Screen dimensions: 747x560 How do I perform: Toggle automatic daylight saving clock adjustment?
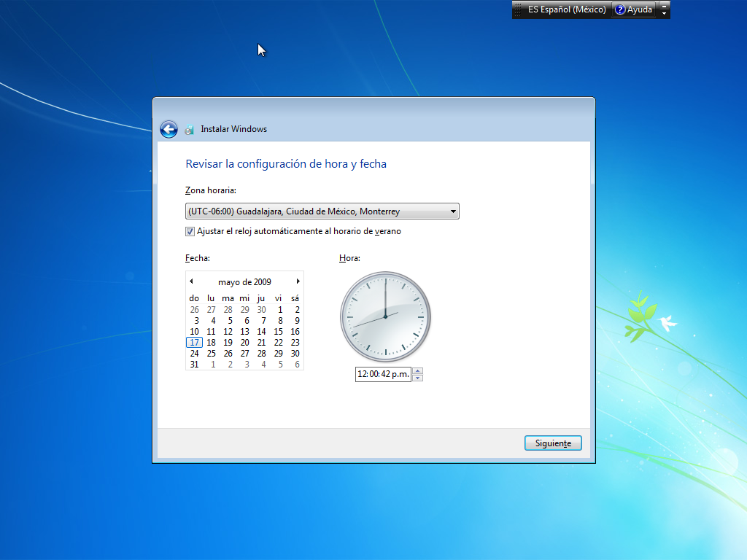click(x=190, y=231)
